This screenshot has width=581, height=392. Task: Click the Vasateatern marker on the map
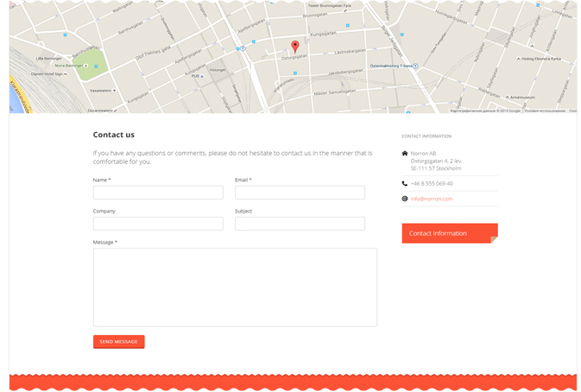(115, 91)
